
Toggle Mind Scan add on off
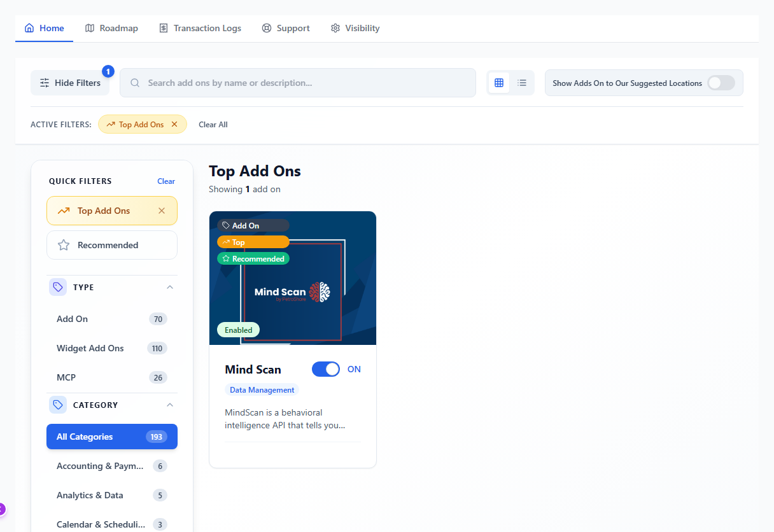pos(326,369)
